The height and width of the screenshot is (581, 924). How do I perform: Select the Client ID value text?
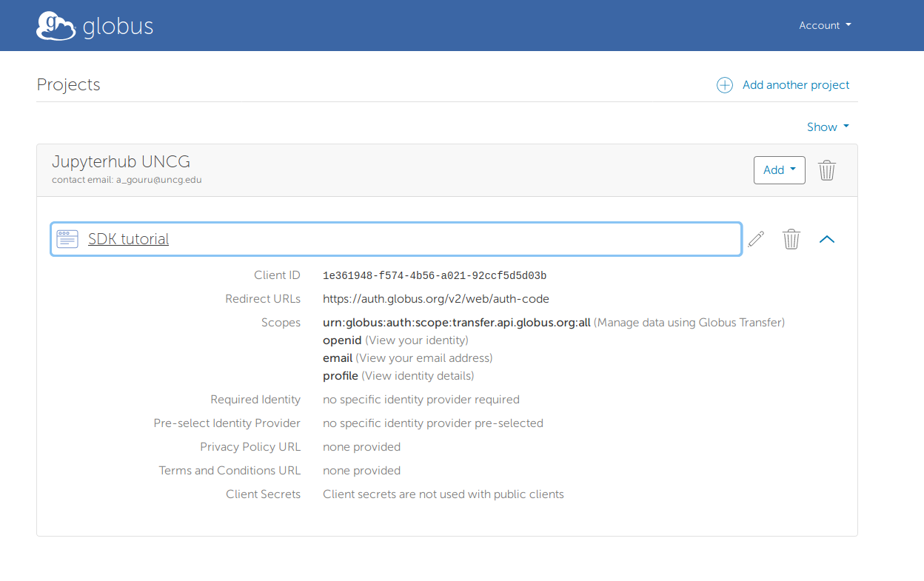(434, 275)
